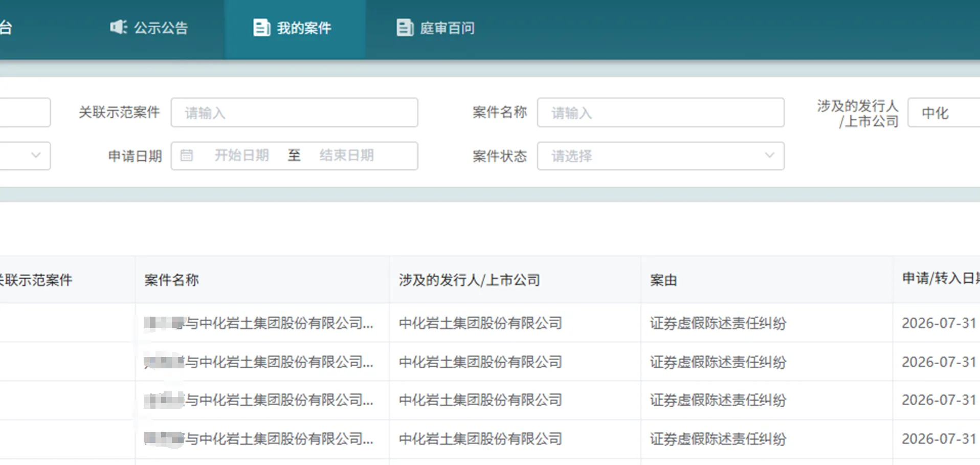Click the megaphone icon beside 公示公告
Image resolution: width=980 pixels, height=465 pixels.
118,27
